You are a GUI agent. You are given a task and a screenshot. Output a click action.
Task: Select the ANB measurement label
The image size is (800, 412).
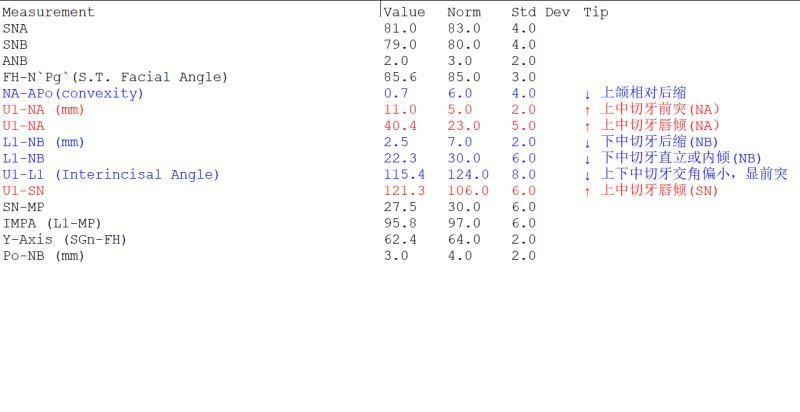[x=15, y=61]
